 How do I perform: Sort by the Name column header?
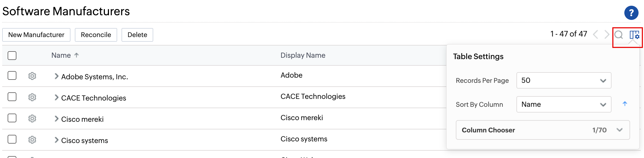(61, 56)
